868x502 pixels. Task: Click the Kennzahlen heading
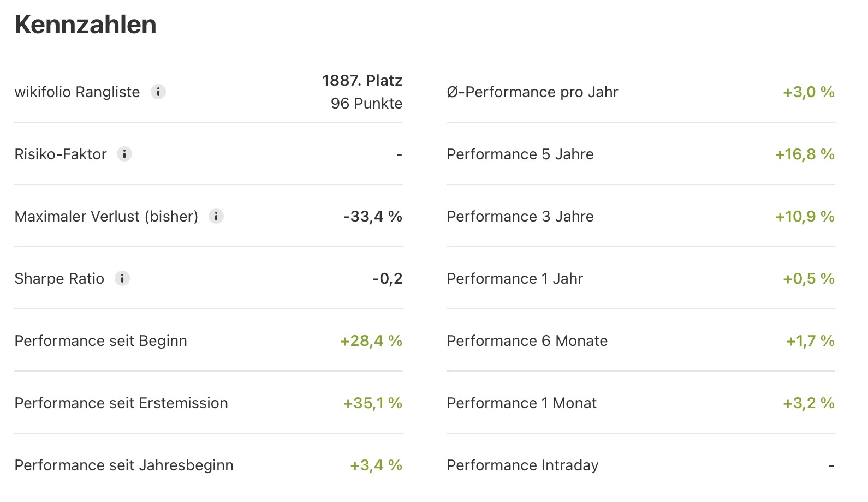[85, 25]
